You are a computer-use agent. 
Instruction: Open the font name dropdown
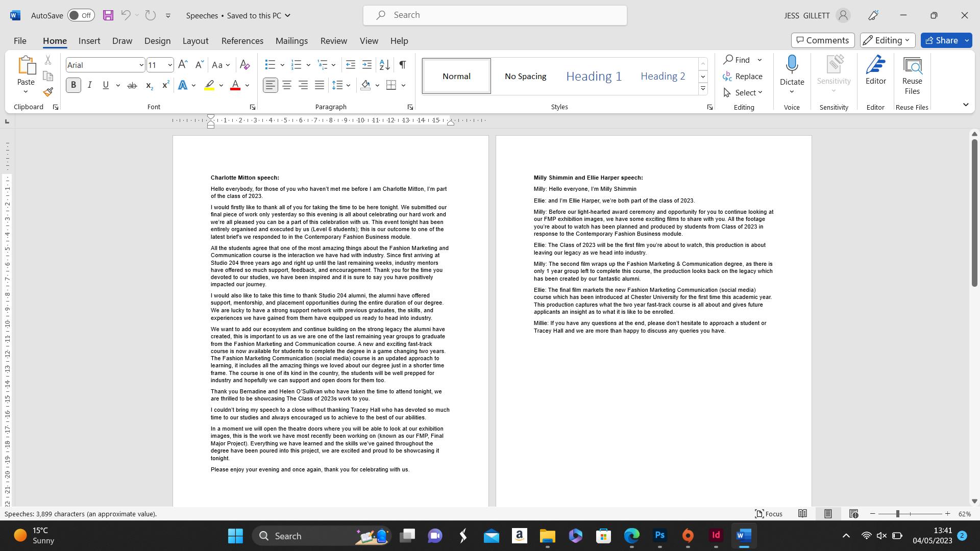141,65
